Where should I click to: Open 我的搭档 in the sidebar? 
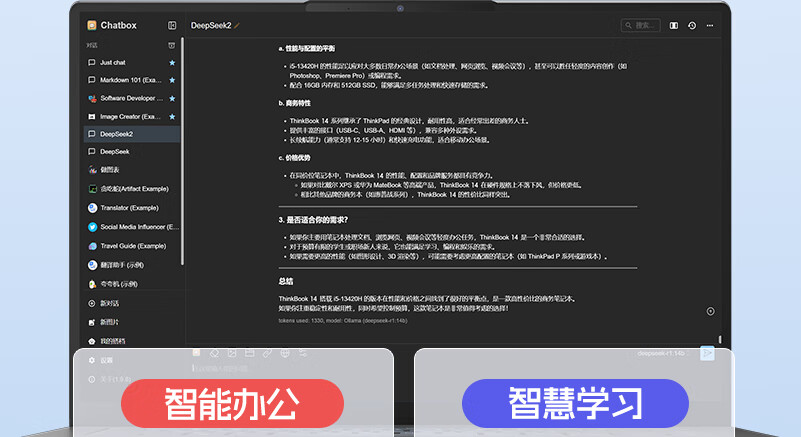tap(106, 341)
